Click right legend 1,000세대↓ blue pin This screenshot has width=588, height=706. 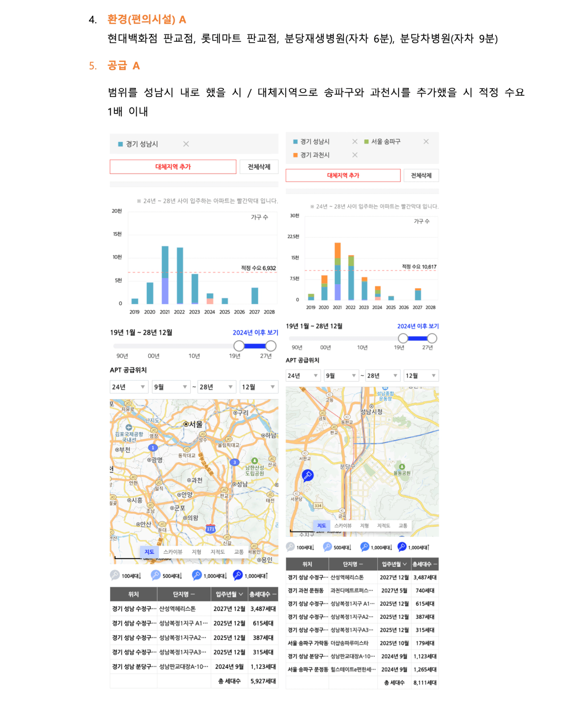[365, 546]
